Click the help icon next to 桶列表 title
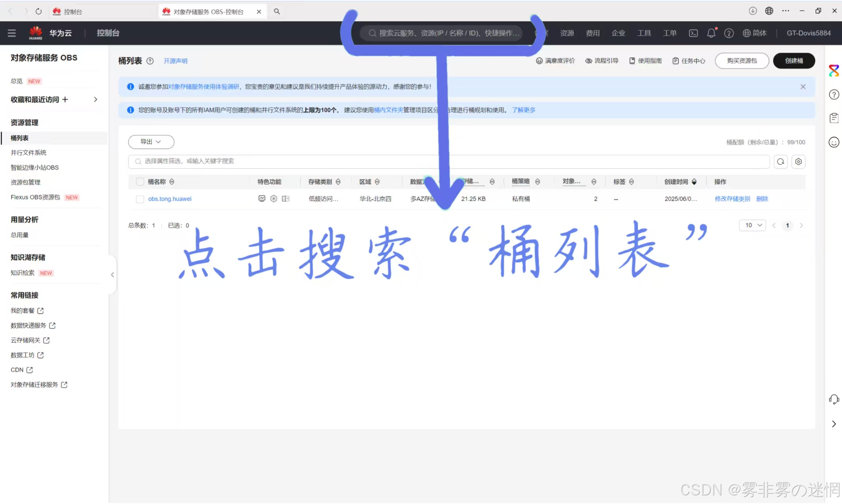 coord(150,61)
